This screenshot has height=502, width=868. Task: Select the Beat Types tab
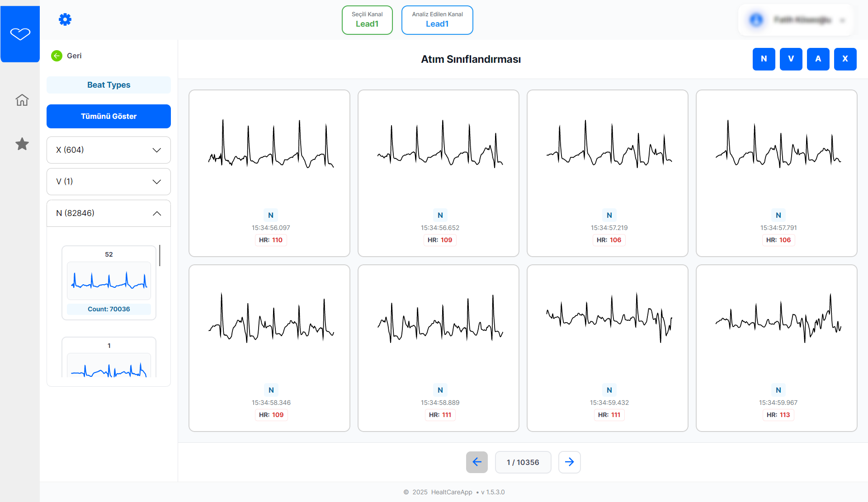(108, 85)
